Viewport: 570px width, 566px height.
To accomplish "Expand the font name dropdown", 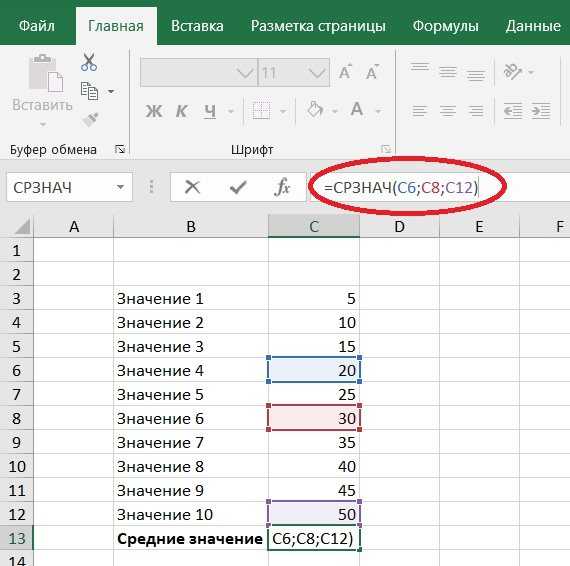I will pos(245,73).
